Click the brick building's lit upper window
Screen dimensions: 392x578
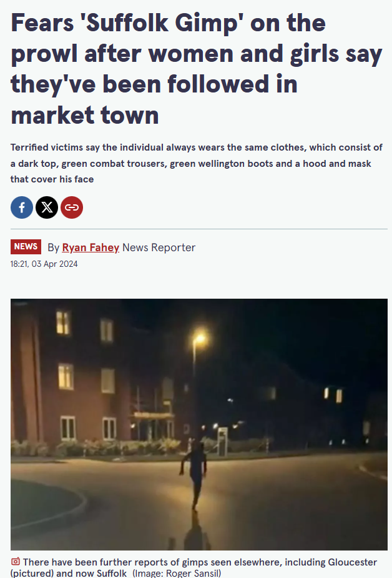click(x=62, y=322)
